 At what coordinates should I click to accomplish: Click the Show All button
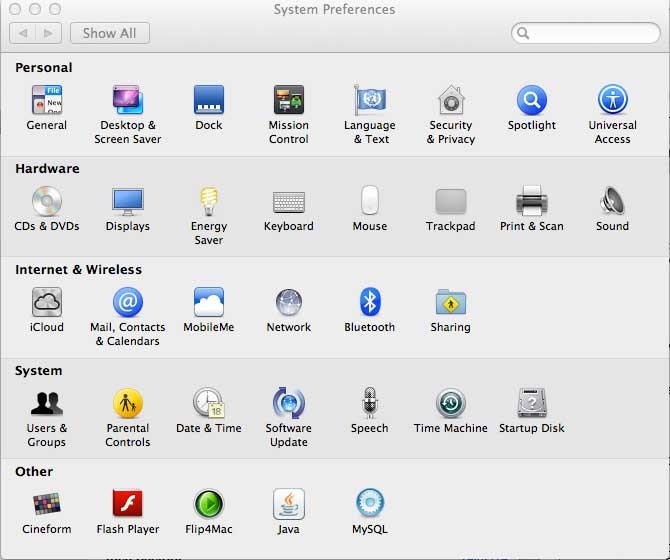110,33
